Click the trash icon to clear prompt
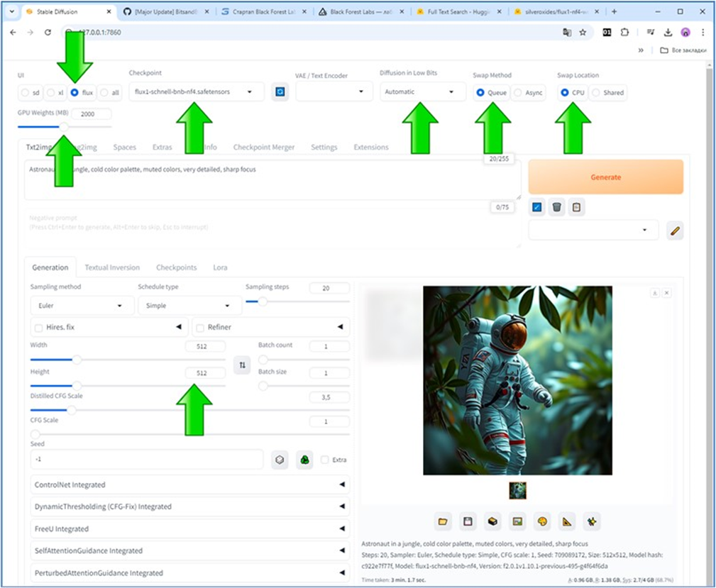 click(x=557, y=207)
